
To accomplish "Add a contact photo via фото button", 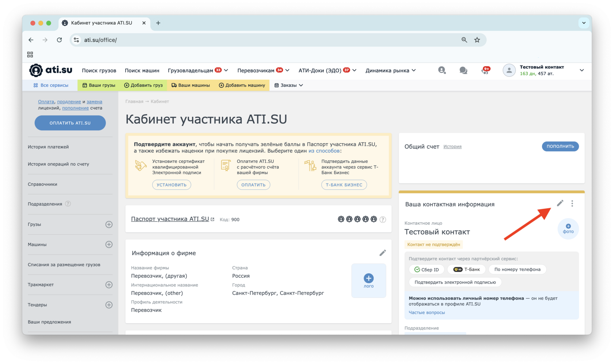I will click(568, 229).
